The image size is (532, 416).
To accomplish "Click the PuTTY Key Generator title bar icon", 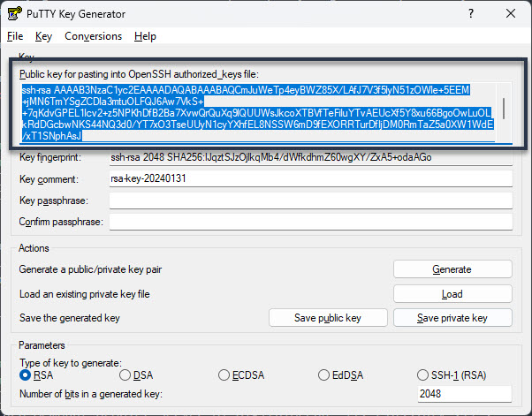I will coord(15,14).
